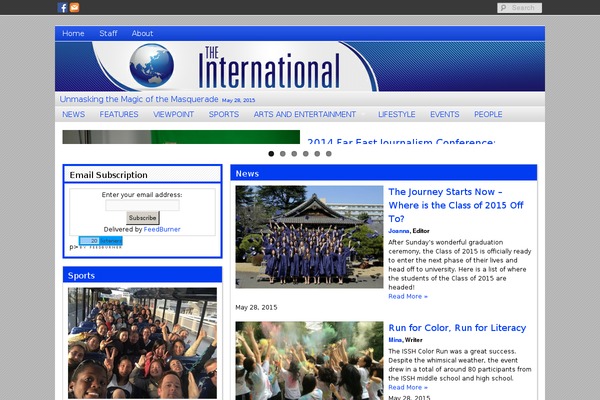Open the Staff page

tap(108, 33)
